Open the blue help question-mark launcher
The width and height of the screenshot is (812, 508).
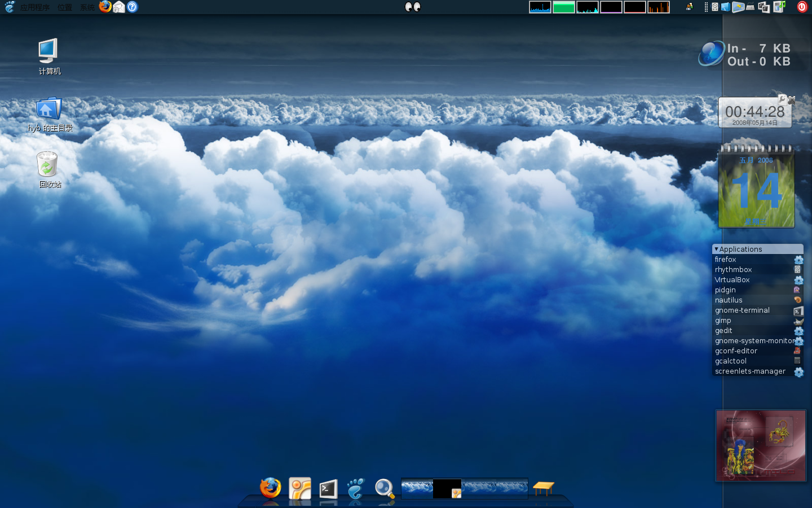pyautogui.click(x=132, y=7)
